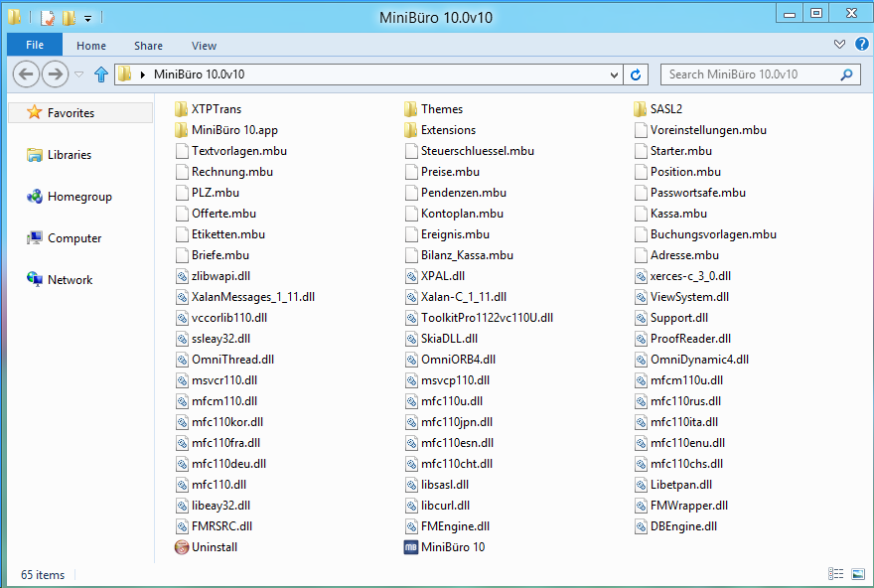
Task: Select the file name Libetpan.dll
Action: coord(680,485)
